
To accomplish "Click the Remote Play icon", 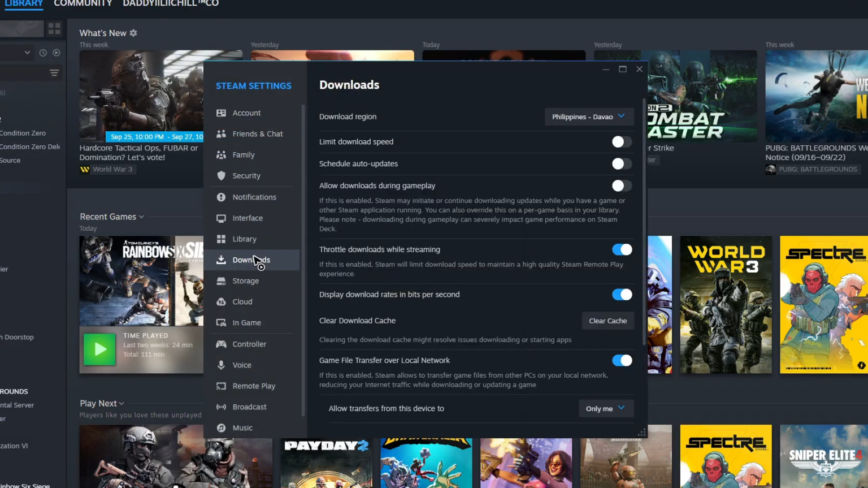I will (221, 386).
